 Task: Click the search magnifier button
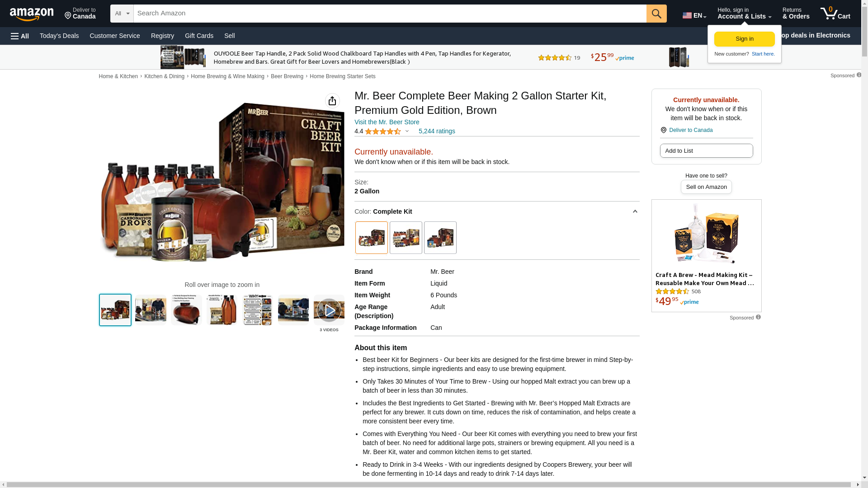pos(656,14)
